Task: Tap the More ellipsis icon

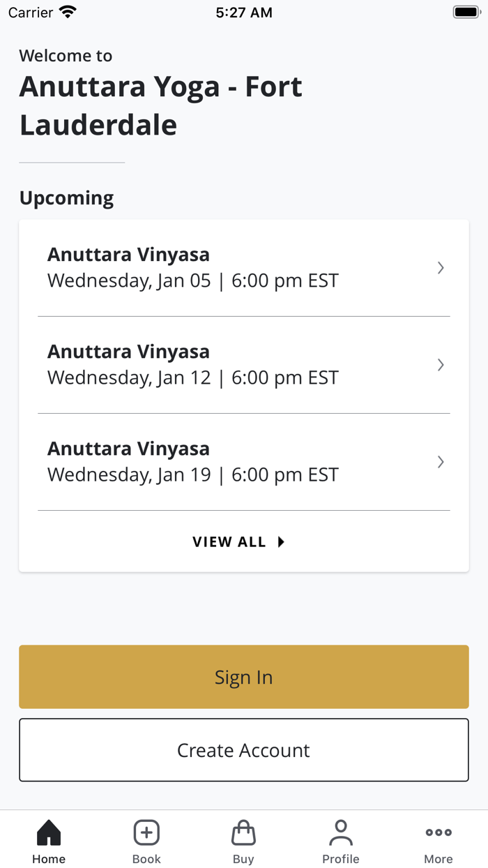Action: pyautogui.click(x=438, y=832)
